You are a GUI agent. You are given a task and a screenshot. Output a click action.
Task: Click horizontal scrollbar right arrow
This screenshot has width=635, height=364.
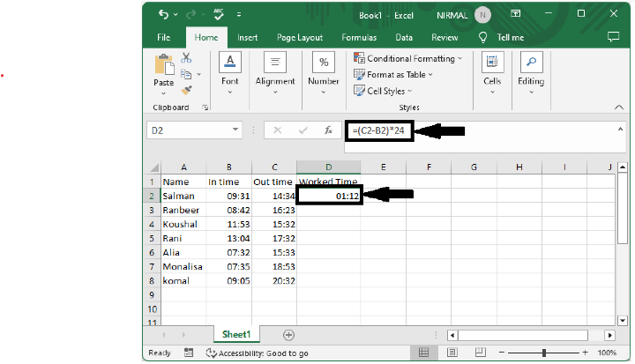click(610, 335)
